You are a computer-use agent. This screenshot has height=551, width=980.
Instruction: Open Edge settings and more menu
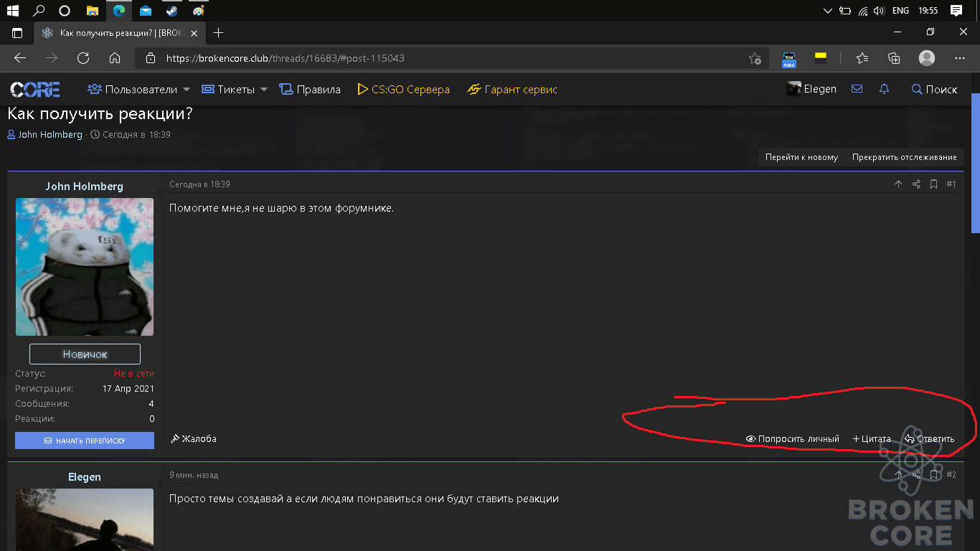[960, 58]
